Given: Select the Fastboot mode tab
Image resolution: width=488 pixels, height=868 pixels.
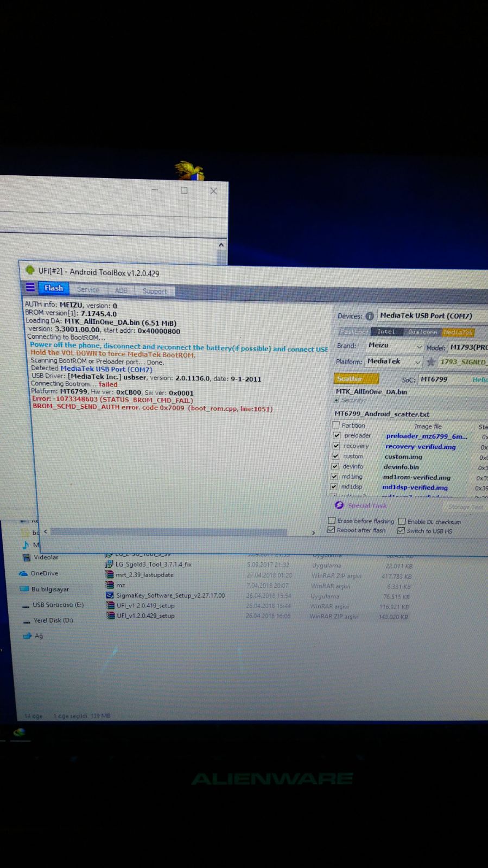Looking at the screenshot, I should click(354, 331).
